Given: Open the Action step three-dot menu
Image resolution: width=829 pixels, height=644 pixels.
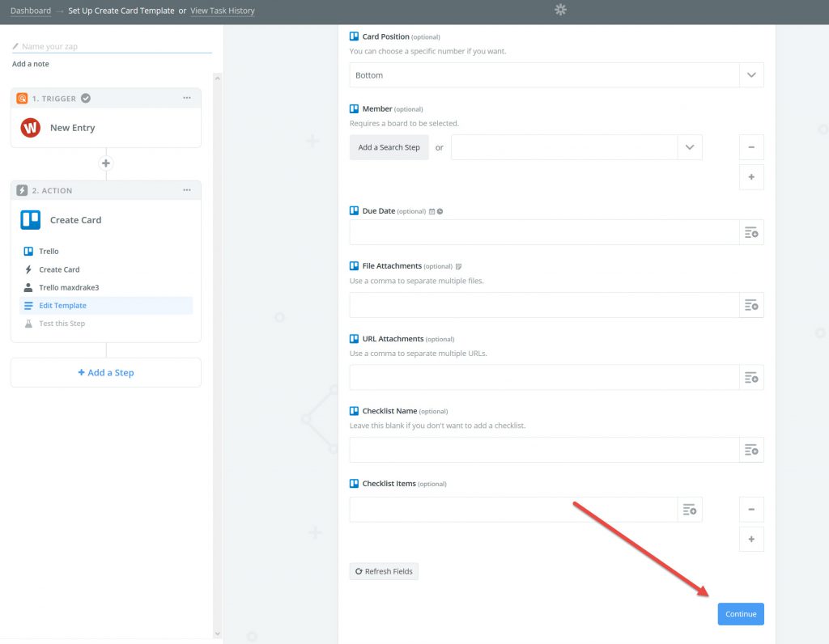Looking at the screenshot, I should coord(187,190).
